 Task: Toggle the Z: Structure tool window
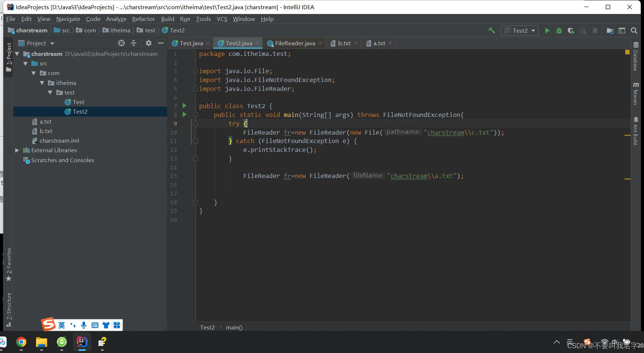[9, 310]
